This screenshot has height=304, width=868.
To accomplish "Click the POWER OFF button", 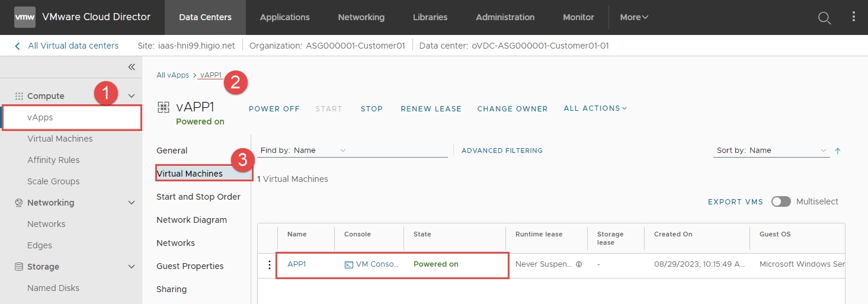I will 274,109.
